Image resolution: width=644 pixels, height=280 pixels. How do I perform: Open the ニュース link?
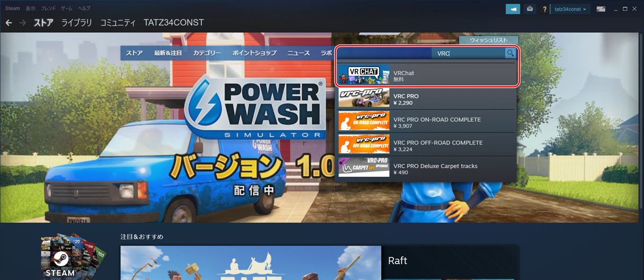(298, 53)
